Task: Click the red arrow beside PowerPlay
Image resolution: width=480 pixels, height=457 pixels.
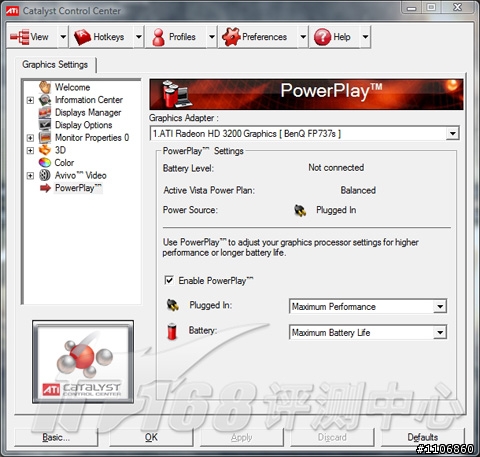Action: coord(45,188)
